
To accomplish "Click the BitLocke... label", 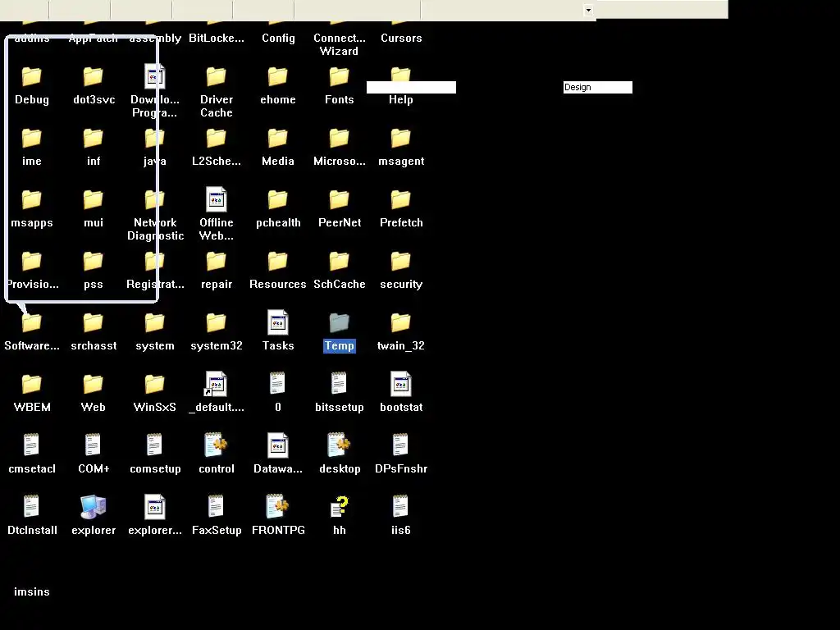I will coord(217,38).
